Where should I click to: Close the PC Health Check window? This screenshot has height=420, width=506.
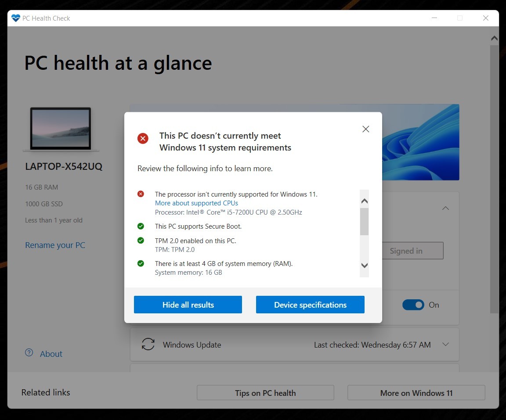coord(486,18)
